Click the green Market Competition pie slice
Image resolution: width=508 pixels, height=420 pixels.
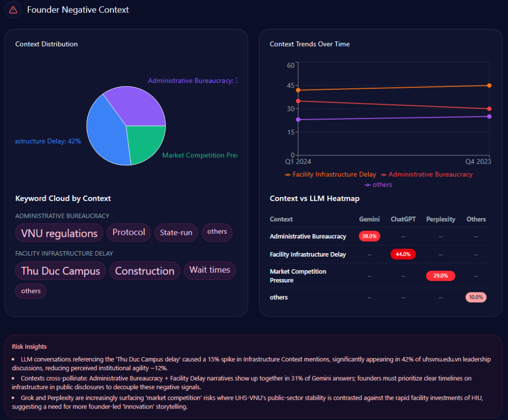pos(146,143)
